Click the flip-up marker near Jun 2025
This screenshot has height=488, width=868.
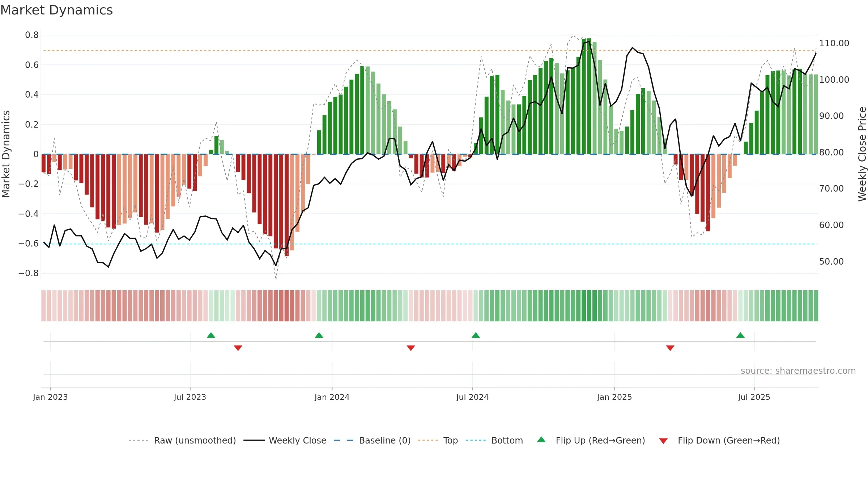tap(740, 335)
